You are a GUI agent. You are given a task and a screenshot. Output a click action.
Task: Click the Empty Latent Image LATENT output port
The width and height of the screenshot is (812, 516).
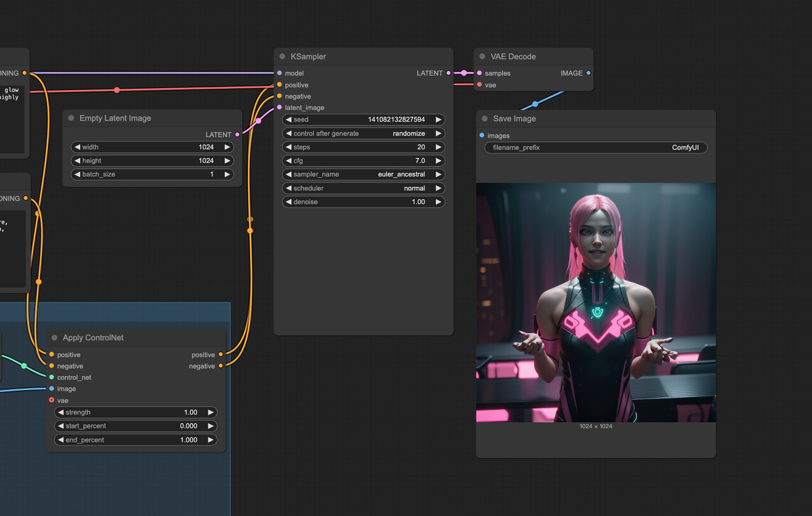coord(237,134)
